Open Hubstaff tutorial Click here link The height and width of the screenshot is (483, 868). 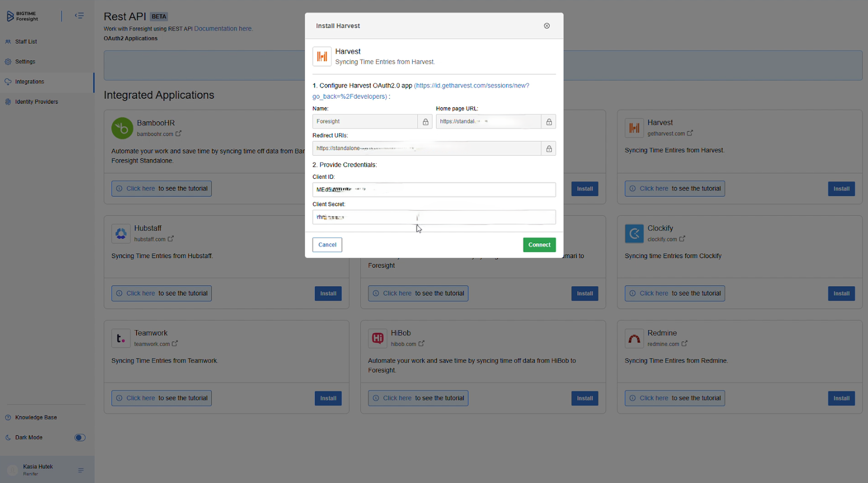[141, 293]
